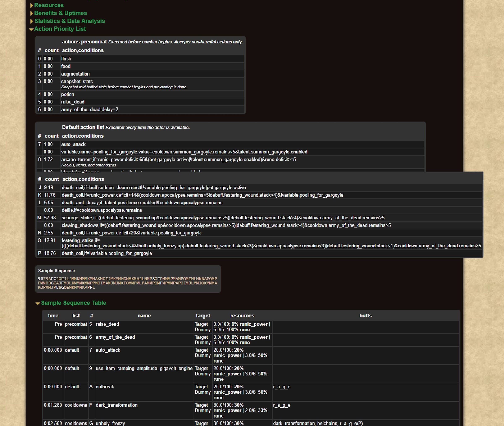Click Benefits & Uptimes heading text

[60, 13]
